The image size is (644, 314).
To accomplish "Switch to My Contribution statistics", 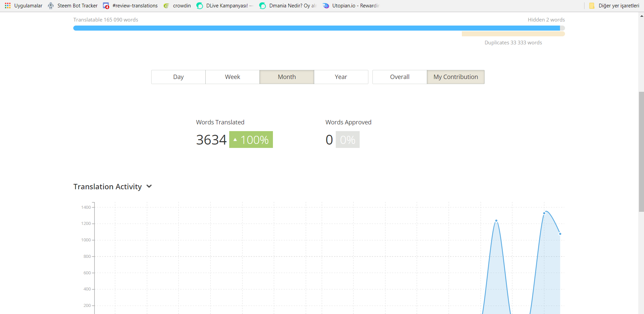I will pos(456,77).
